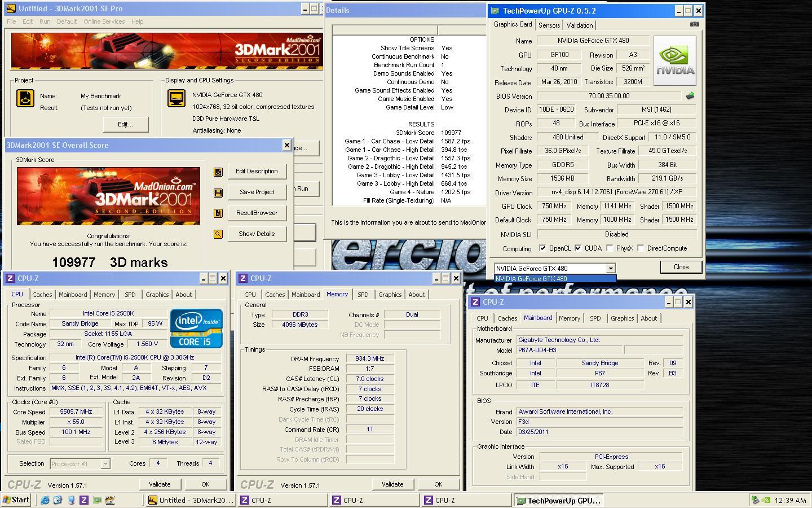Click the Show Details magnifier icon
The image size is (812, 508).
(218, 234)
